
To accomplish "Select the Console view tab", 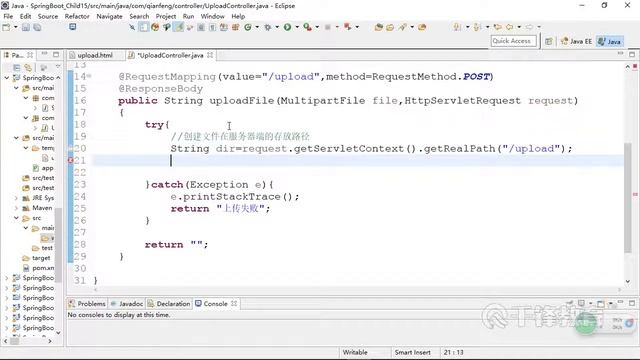I will 216,304.
